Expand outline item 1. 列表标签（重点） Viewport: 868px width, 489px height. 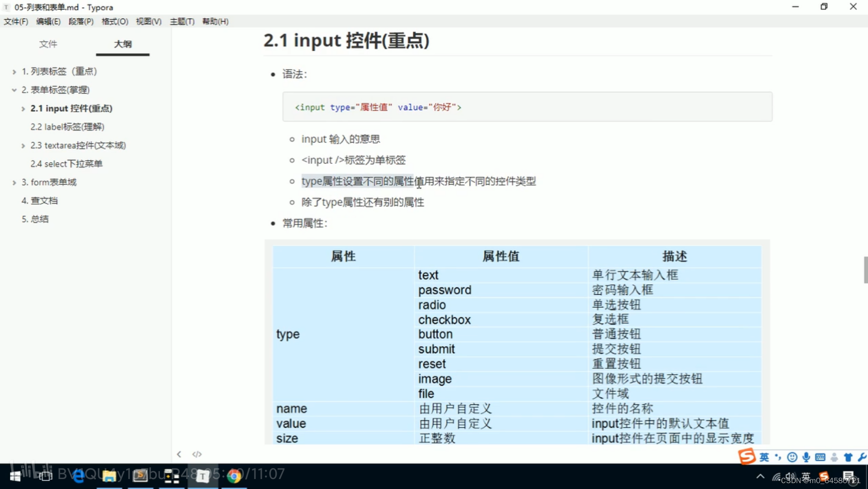14,72
